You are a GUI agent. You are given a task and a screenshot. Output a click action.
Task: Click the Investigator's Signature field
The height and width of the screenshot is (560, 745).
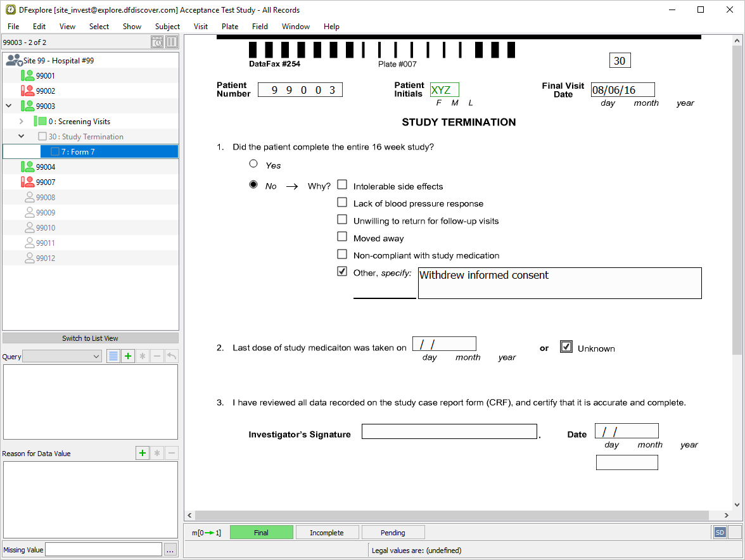coord(449,431)
